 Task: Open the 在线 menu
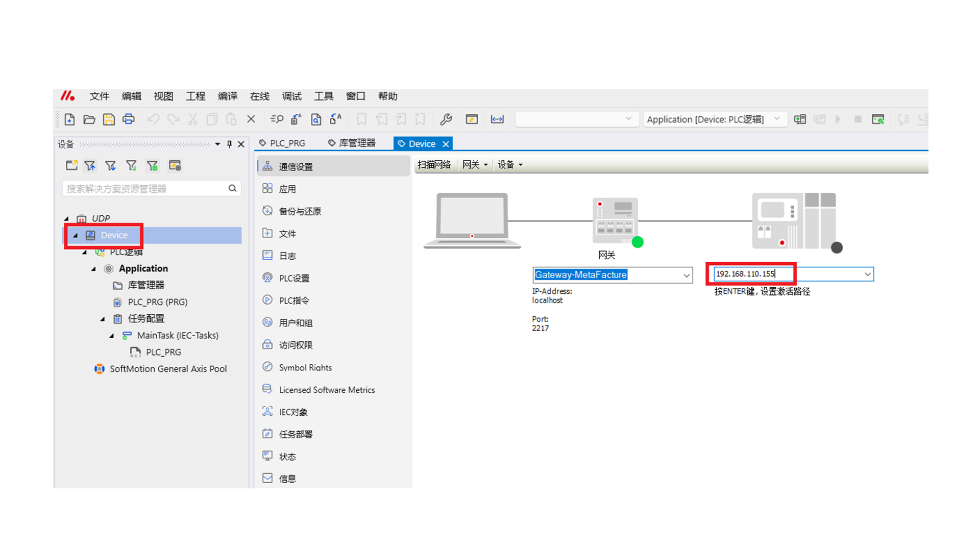[259, 96]
